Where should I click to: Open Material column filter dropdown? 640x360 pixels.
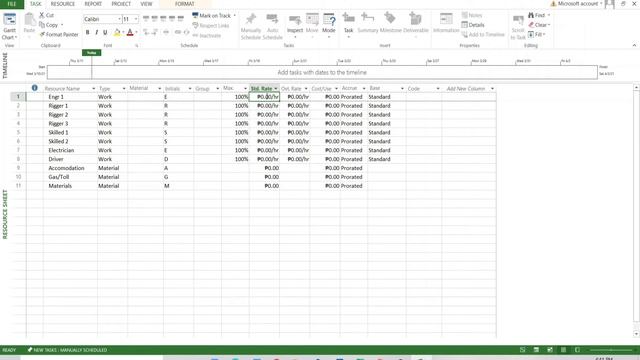pyautogui.click(x=160, y=89)
